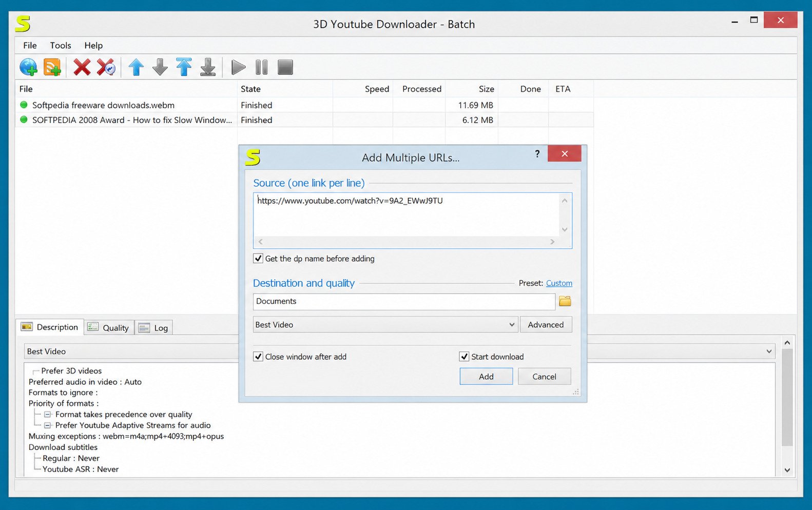
Task: Click the Description tab icon
Action: pos(27,327)
